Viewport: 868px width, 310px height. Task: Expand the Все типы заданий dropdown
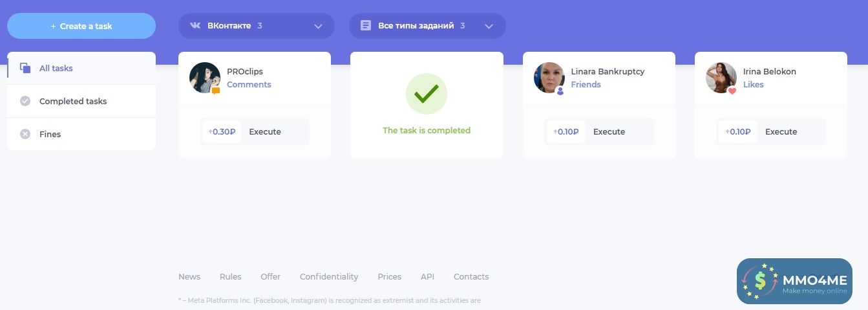point(489,27)
